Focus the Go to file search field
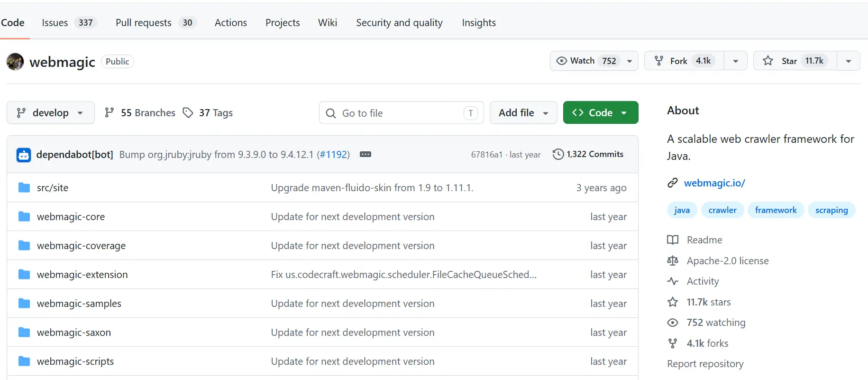This screenshot has width=868, height=380. [401, 113]
